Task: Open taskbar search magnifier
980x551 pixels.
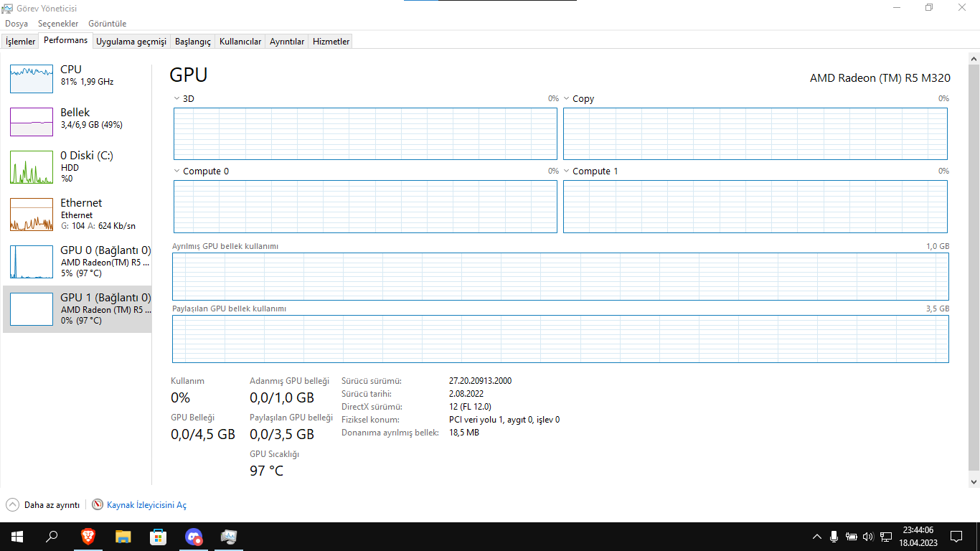Action: tap(52, 537)
